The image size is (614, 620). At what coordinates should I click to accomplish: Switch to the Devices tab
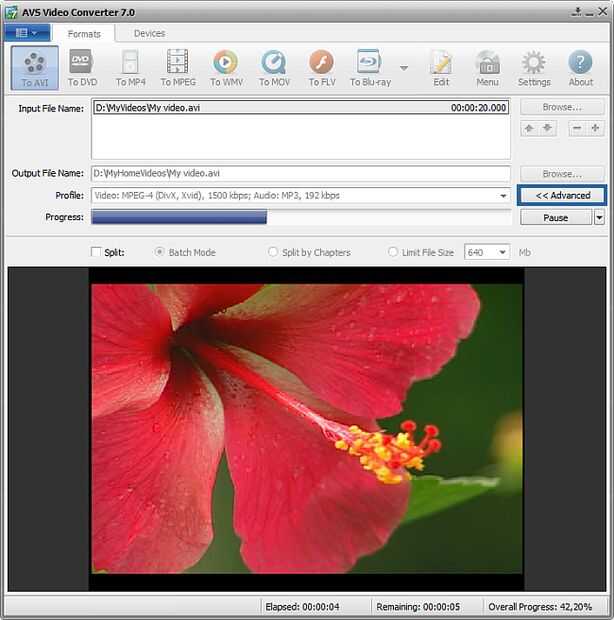(x=149, y=33)
